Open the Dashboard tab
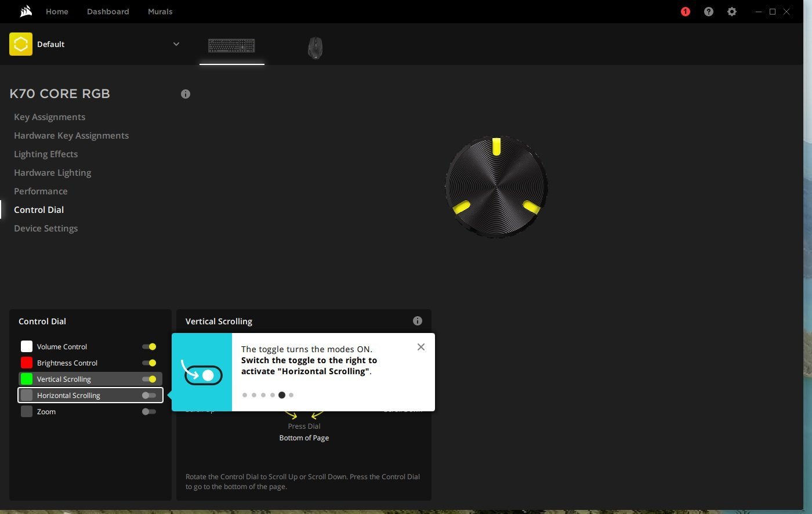This screenshot has width=812, height=514. click(108, 12)
